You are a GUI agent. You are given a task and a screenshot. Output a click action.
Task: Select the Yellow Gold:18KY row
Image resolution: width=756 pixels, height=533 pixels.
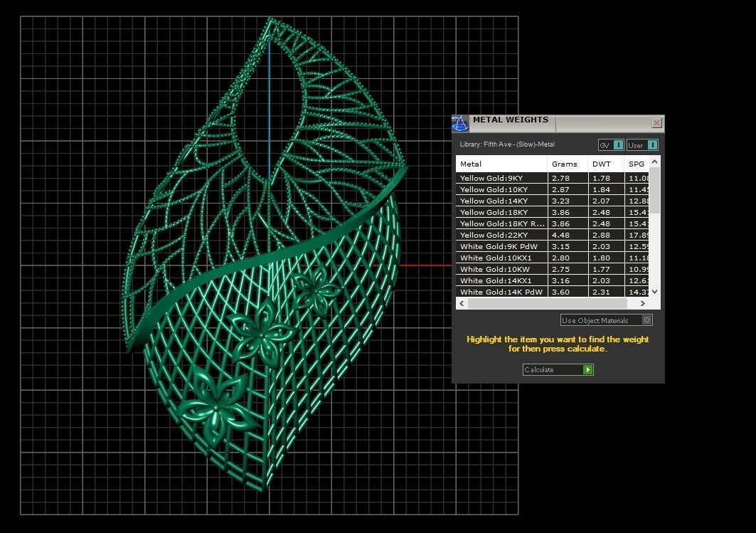pos(552,212)
